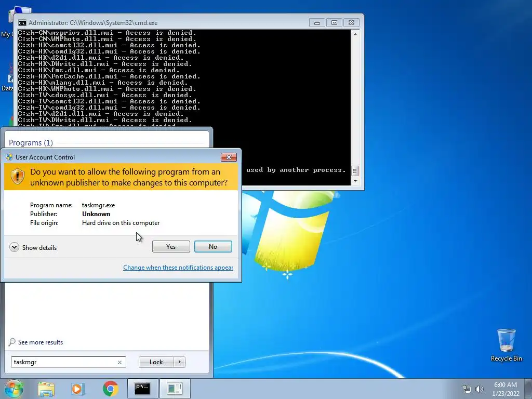Click the Publisher Unknown value

(96, 214)
